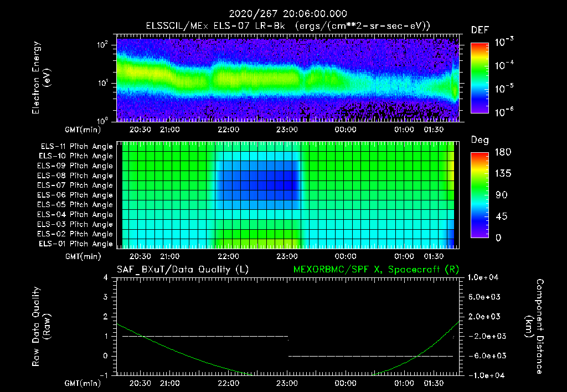Screen dimensions: 567x392
Task: Click GMT(min) label under pitch angle panel
Action: click(x=83, y=257)
